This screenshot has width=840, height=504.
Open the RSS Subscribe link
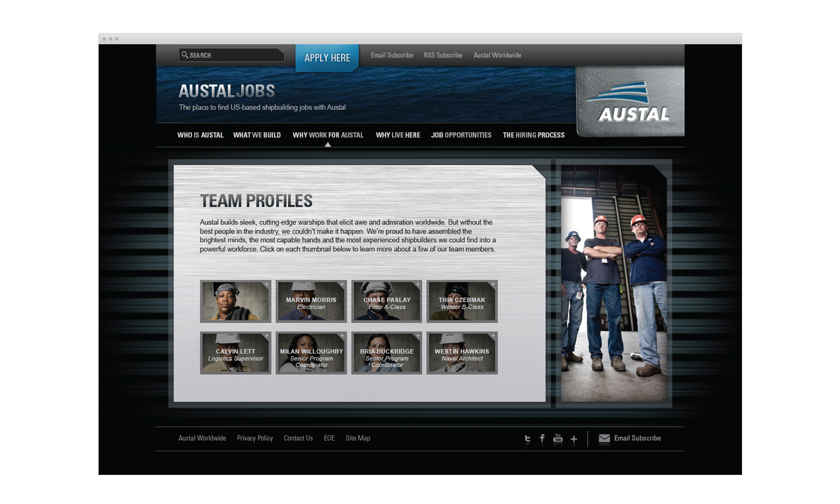coord(443,55)
